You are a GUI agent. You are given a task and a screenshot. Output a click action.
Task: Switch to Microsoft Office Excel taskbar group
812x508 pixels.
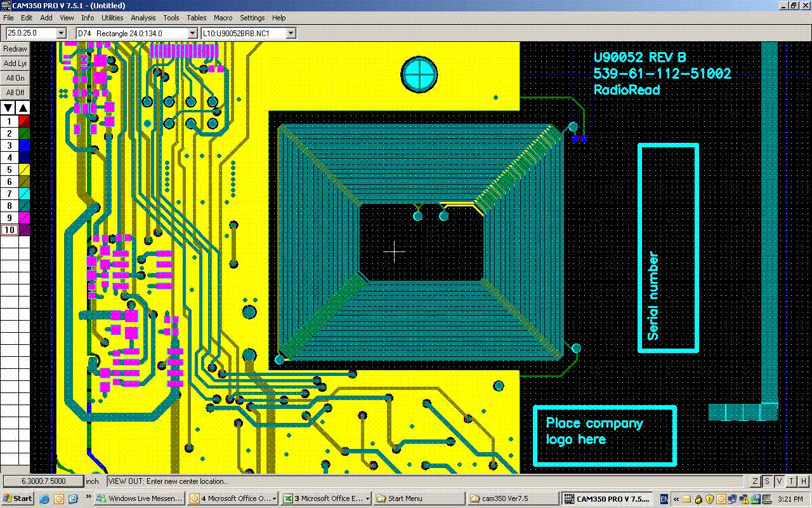click(x=326, y=498)
